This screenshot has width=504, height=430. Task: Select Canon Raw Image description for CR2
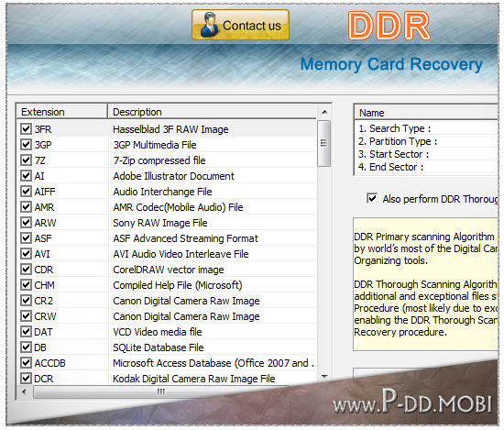point(186,301)
